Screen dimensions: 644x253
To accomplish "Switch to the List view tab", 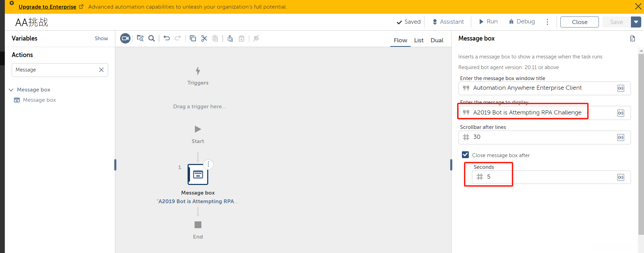I will tap(419, 40).
